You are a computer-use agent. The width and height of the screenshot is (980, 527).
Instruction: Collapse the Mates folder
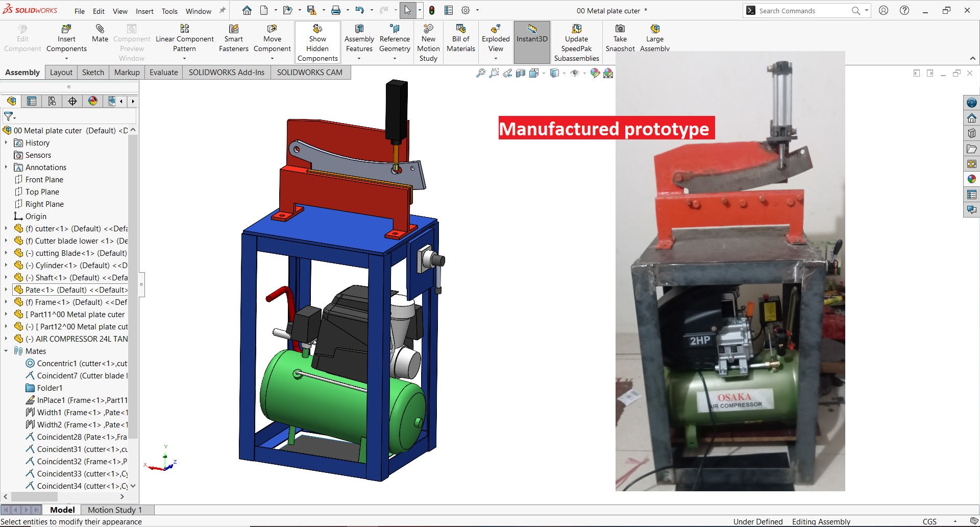pos(6,351)
